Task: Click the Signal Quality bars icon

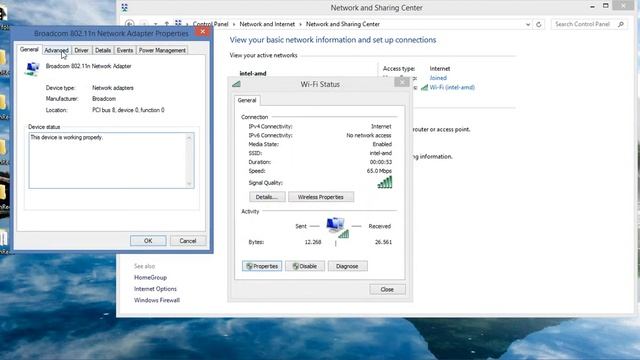Action: click(x=385, y=182)
